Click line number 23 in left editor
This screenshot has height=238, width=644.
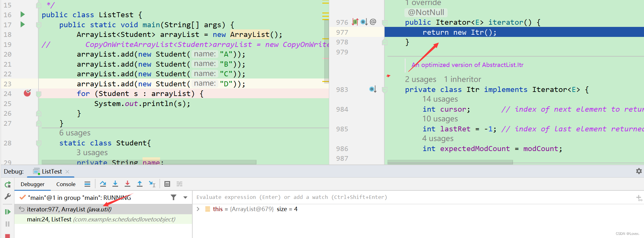[x=8, y=84]
